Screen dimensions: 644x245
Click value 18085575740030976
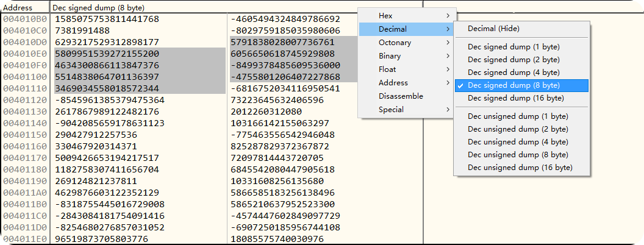[x=277, y=238]
